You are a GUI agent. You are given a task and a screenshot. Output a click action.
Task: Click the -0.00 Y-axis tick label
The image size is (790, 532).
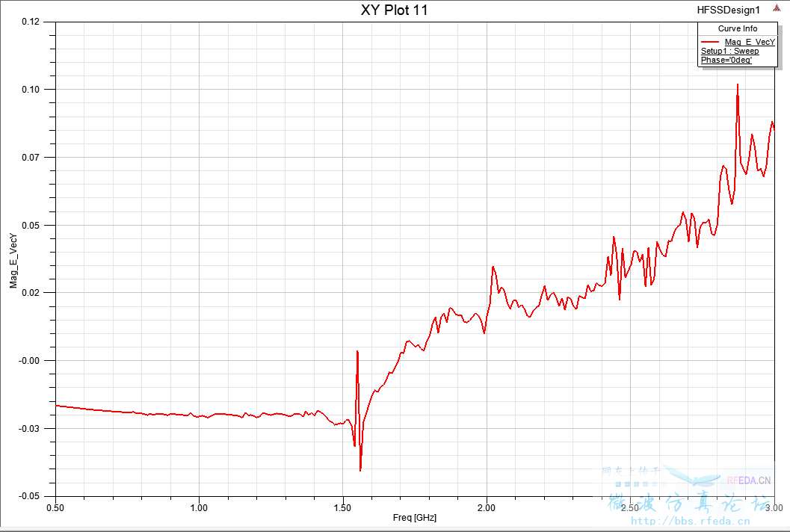29,361
